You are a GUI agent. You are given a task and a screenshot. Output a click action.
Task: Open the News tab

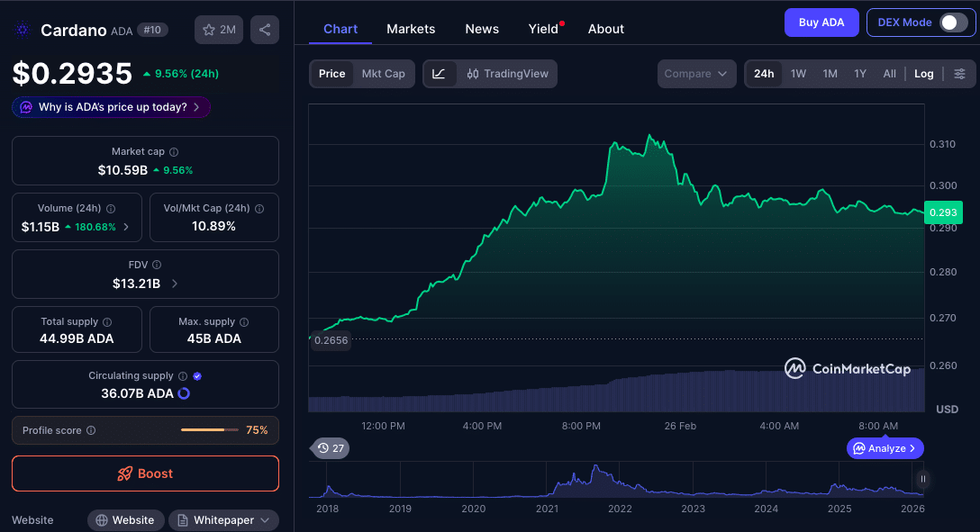coord(482,30)
